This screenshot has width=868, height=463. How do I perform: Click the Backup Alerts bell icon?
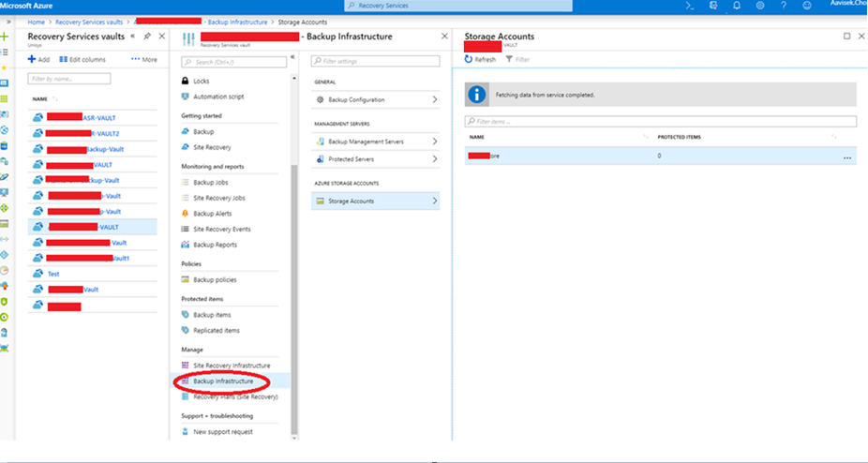tap(185, 214)
